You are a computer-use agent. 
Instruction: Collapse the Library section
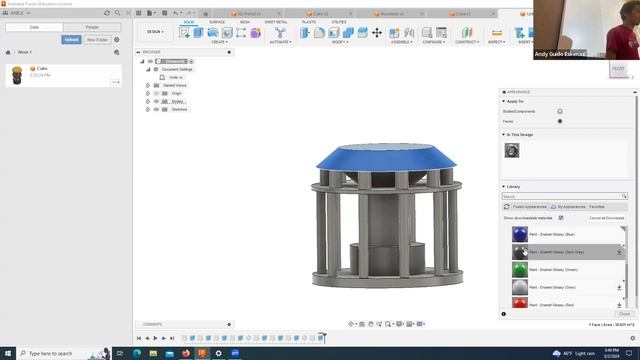(503, 187)
